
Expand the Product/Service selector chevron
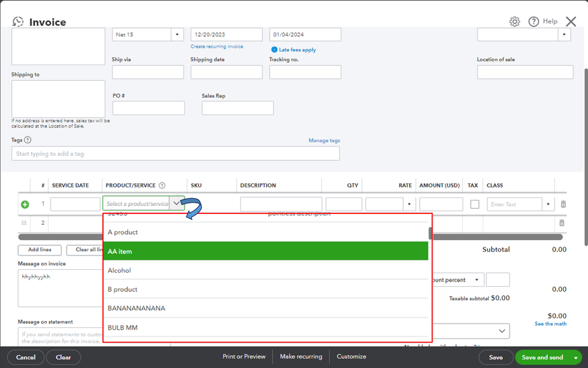[x=176, y=203]
